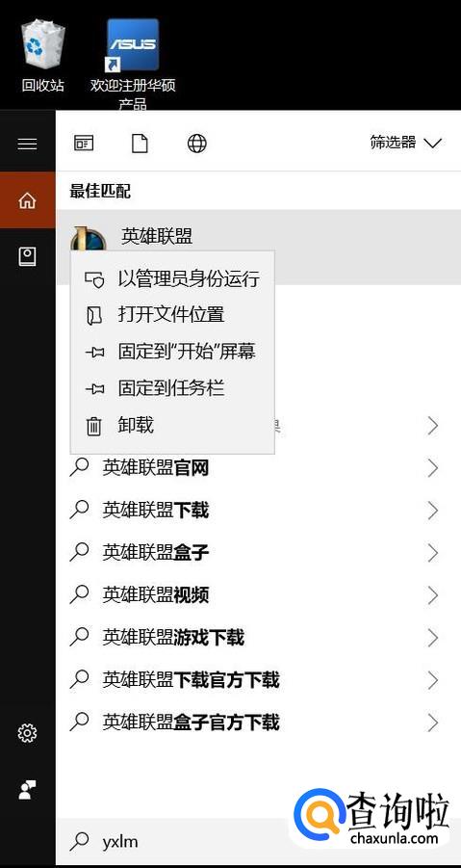The image size is (461, 868).
Task: Filter results by Apps icon
Action: [x=84, y=144]
